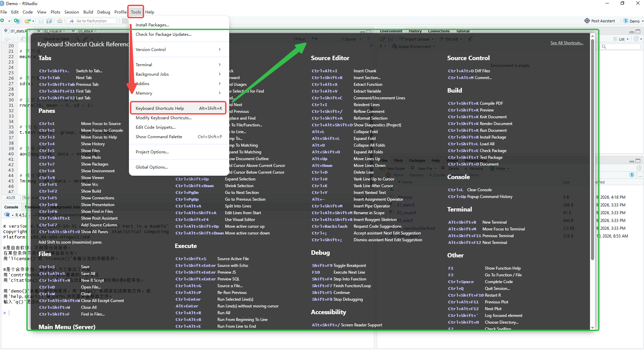Choose Install Packages... from the Tools menu
The image size is (644, 350).
tap(179, 25)
